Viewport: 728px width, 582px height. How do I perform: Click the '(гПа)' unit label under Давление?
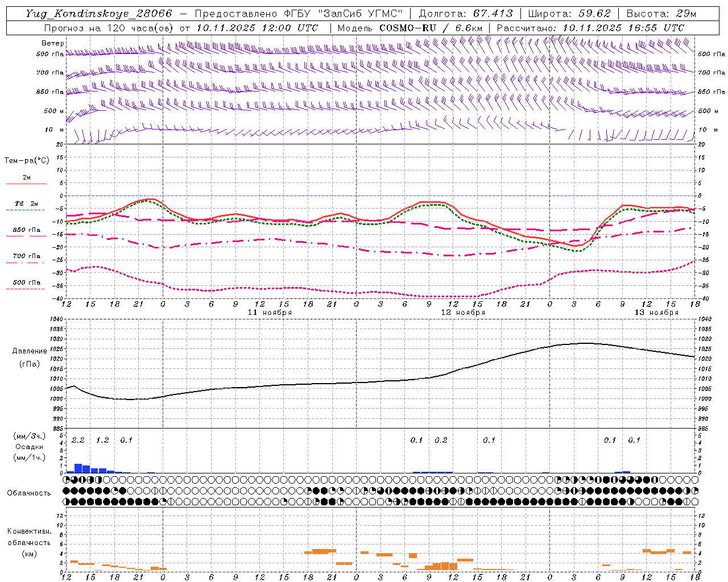click(x=28, y=364)
